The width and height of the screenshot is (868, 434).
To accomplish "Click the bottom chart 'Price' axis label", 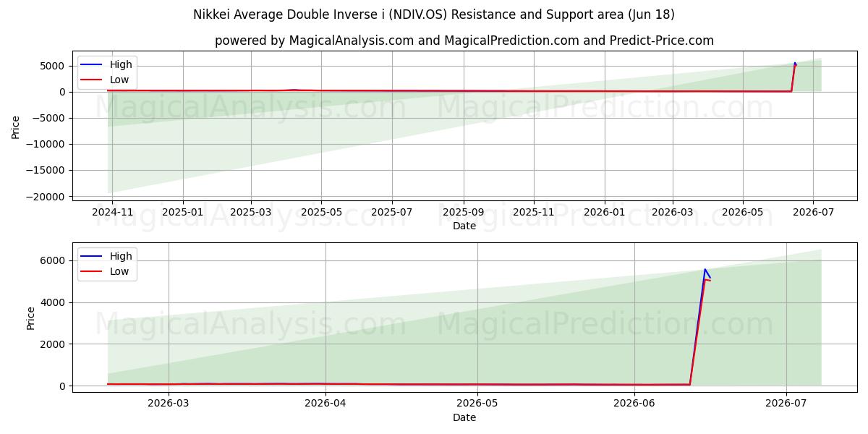I will coord(31,318).
